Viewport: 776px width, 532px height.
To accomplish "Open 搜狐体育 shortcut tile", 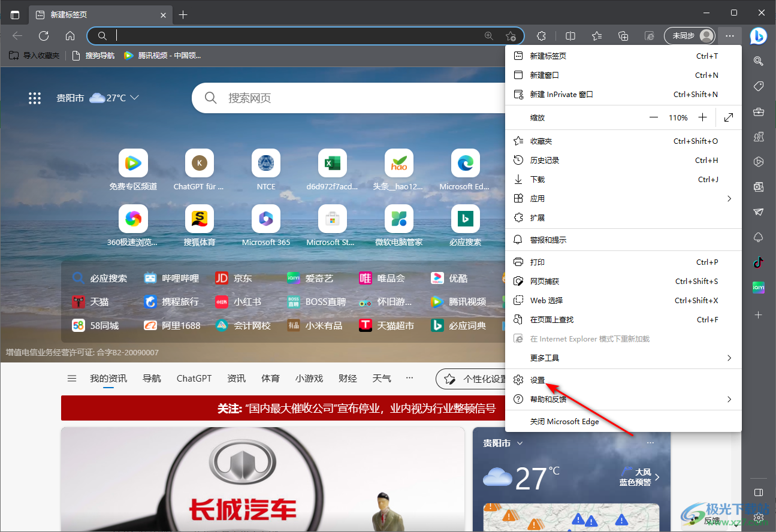I will (200, 226).
